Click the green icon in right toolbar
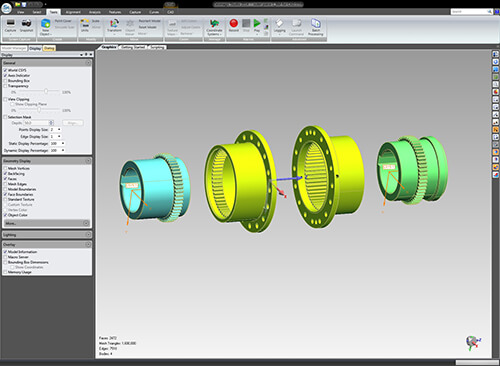 click(496, 77)
